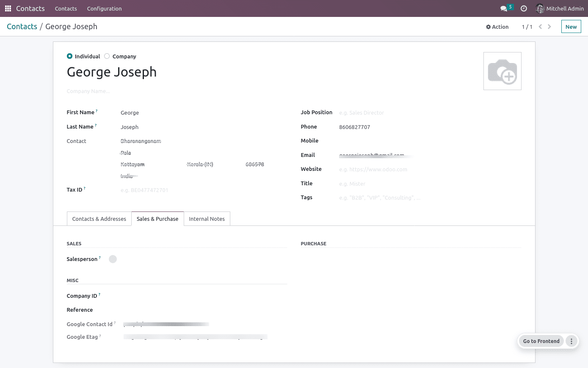This screenshot has height=368, width=588.
Task: Open the messaging conversations panel
Action: (504, 8)
